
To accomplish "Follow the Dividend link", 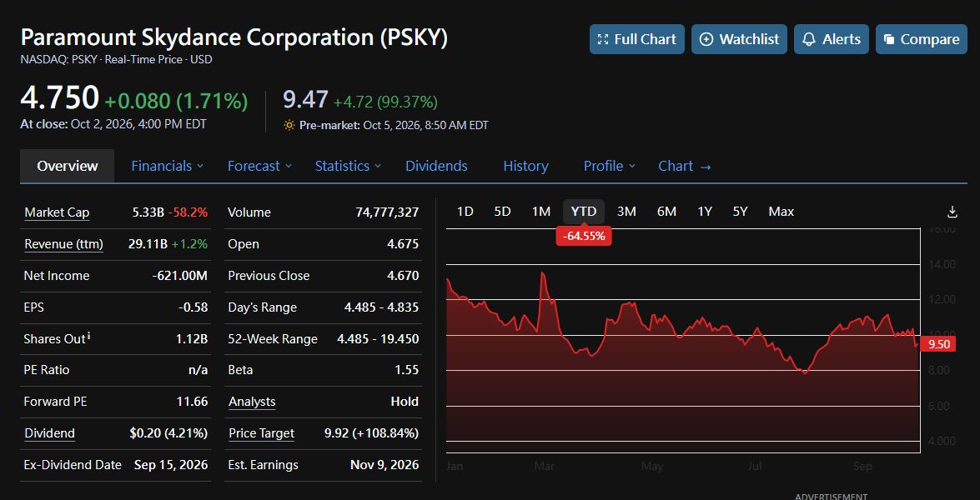I will coord(49,433).
